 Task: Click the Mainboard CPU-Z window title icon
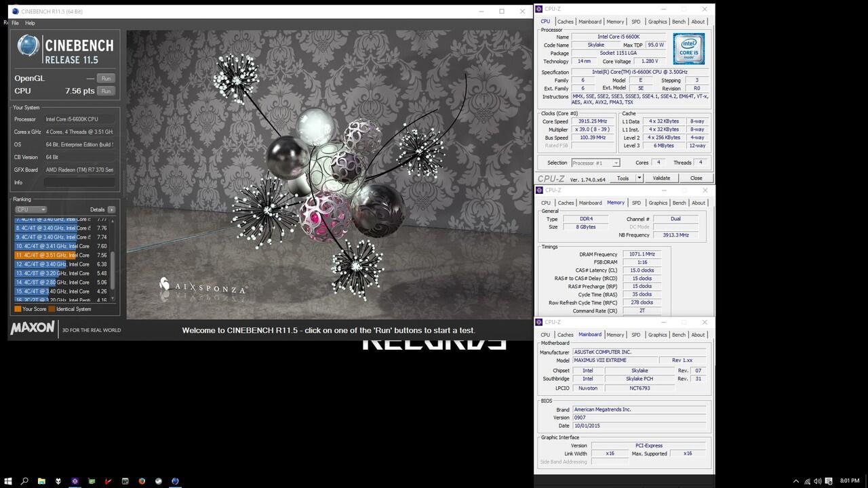coord(539,322)
